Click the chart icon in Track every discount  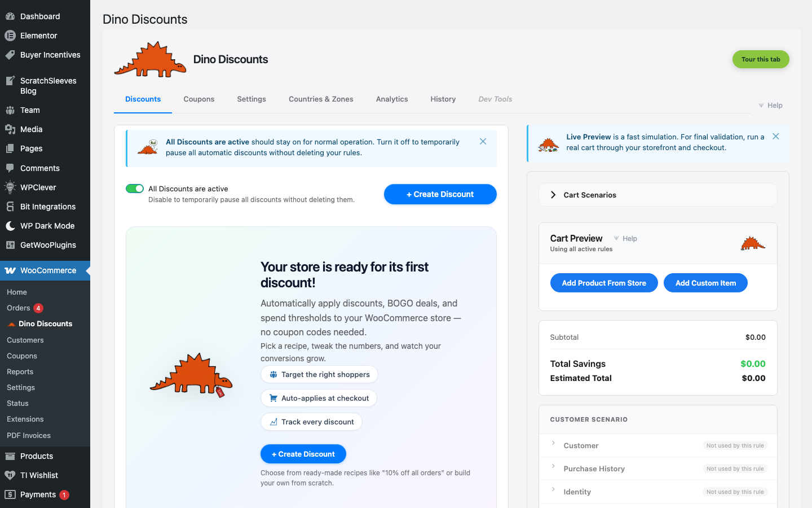click(x=273, y=422)
